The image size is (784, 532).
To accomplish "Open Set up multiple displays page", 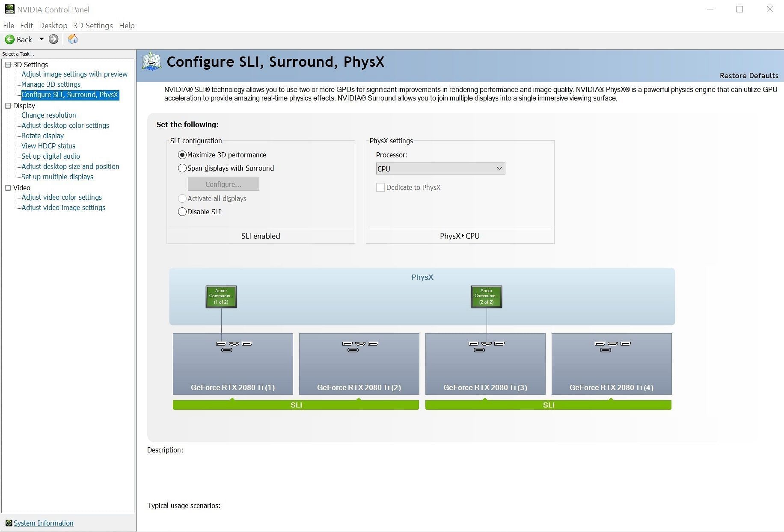I will (x=57, y=177).
